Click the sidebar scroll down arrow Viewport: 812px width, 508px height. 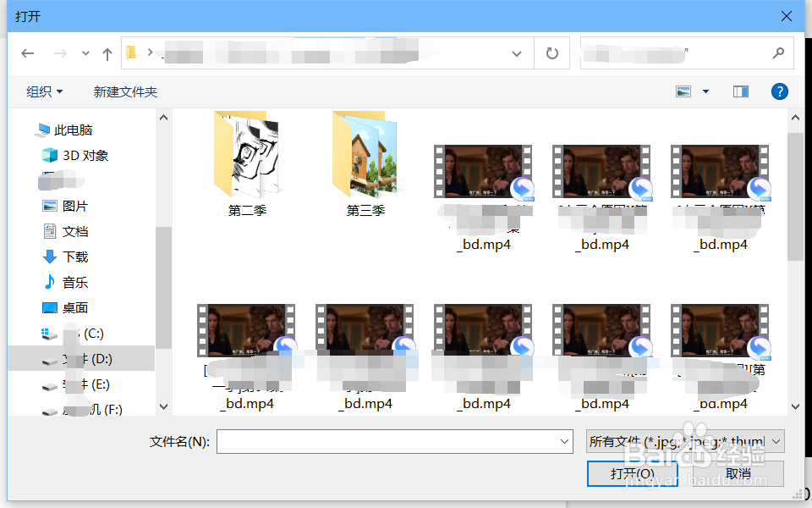[x=163, y=406]
